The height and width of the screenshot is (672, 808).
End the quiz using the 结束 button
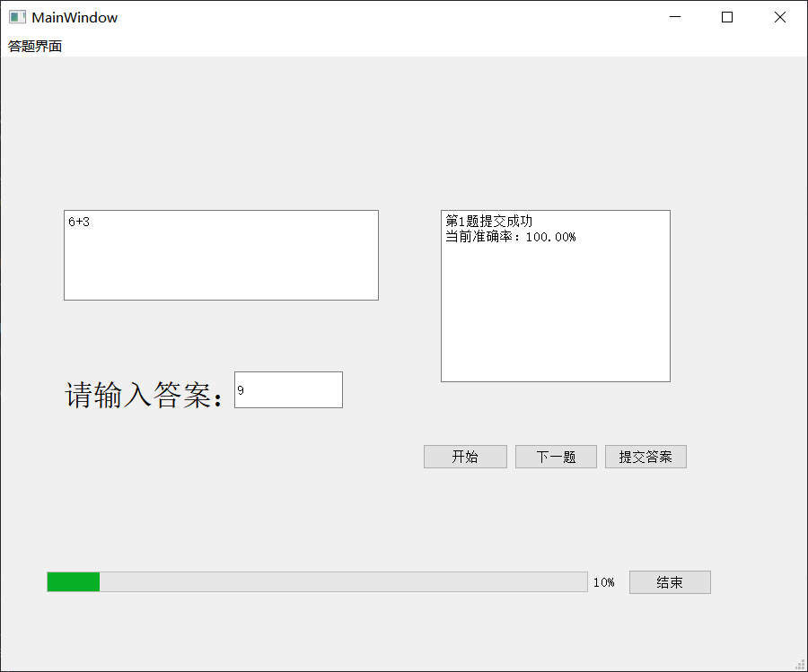click(669, 581)
